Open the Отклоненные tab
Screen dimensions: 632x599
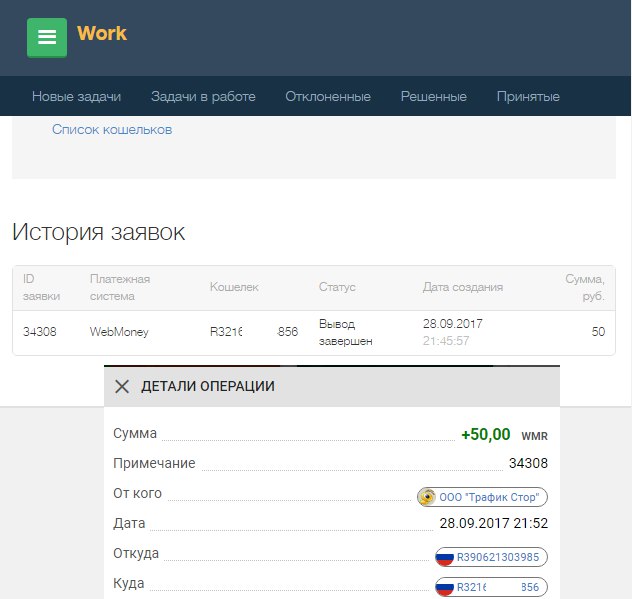328,97
